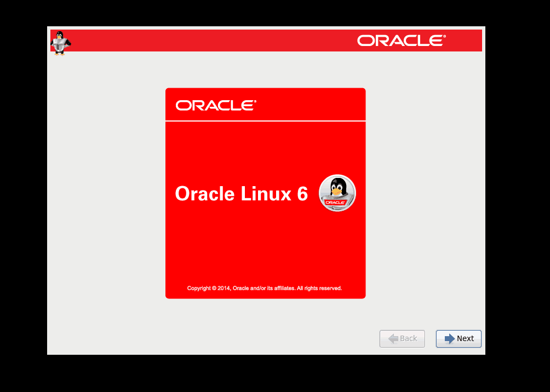Click the white divider line in the splash card

(x=265, y=120)
